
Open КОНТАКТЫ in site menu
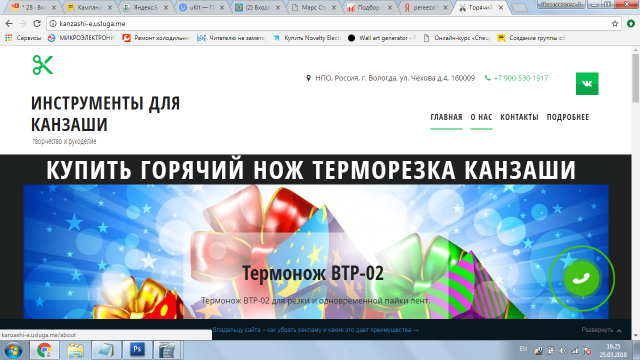519,117
